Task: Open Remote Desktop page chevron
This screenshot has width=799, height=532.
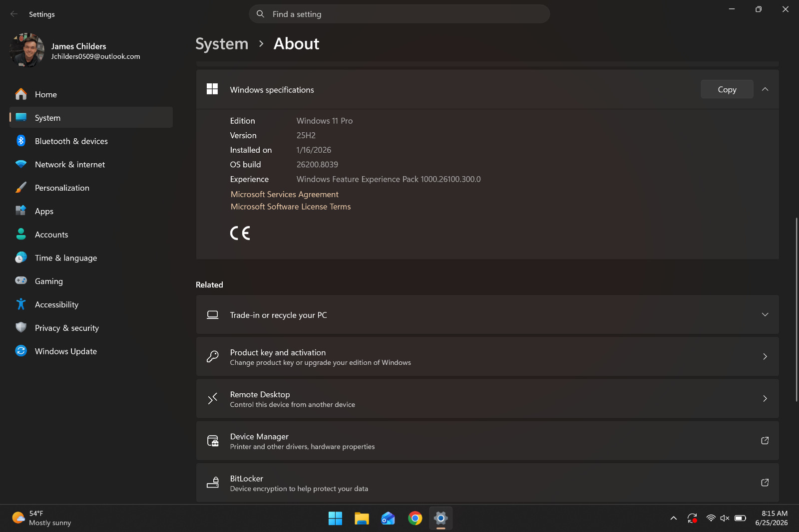Action: click(765, 398)
